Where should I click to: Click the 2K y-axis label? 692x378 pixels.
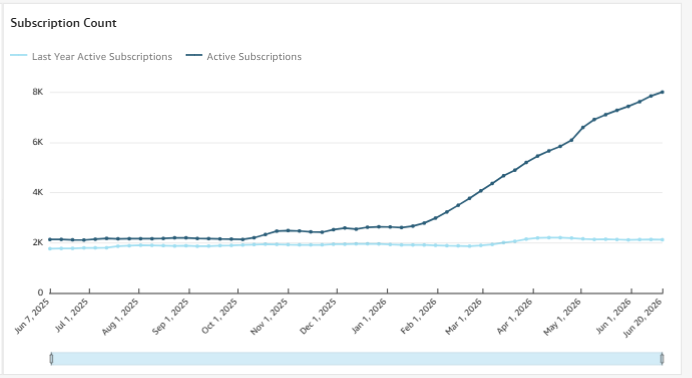(x=38, y=242)
